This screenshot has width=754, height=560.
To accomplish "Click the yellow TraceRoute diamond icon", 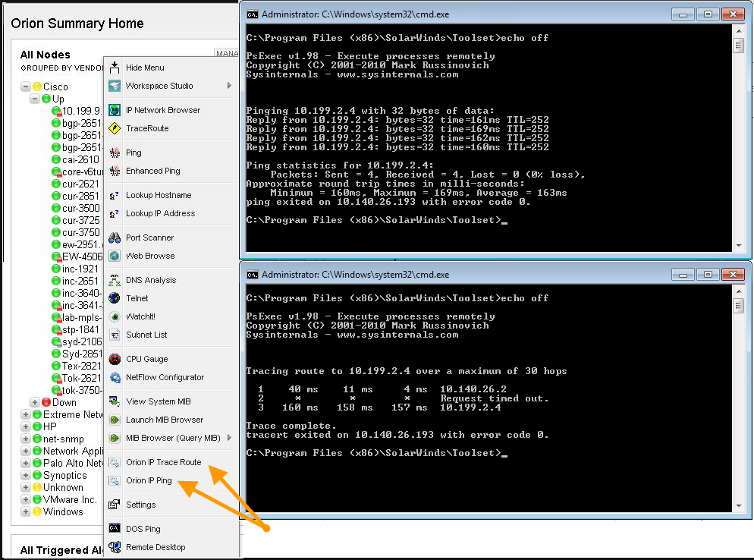I will point(115,128).
